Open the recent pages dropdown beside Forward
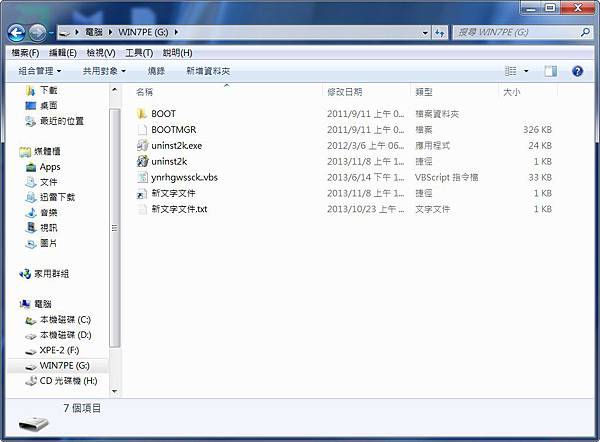This screenshot has width=600, height=442. (51, 33)
